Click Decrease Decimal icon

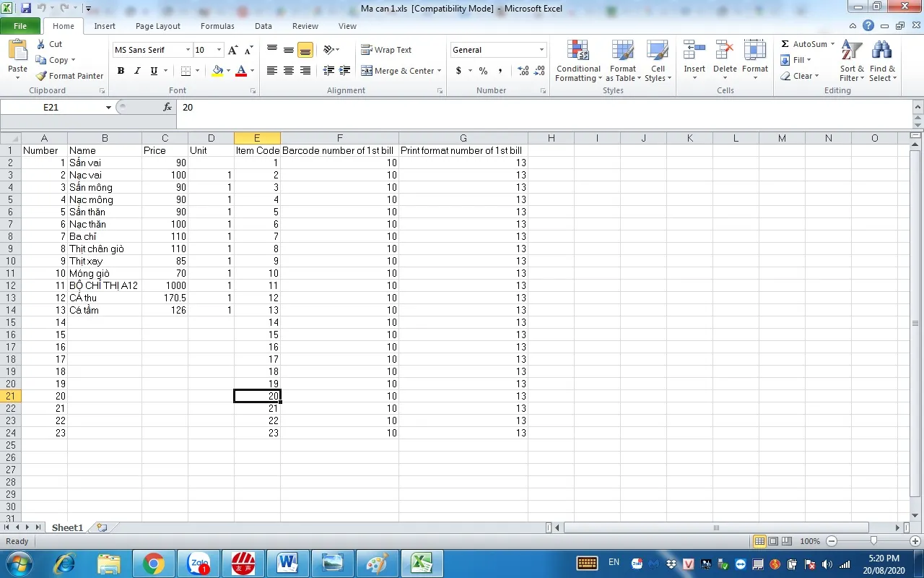[539, 71]
